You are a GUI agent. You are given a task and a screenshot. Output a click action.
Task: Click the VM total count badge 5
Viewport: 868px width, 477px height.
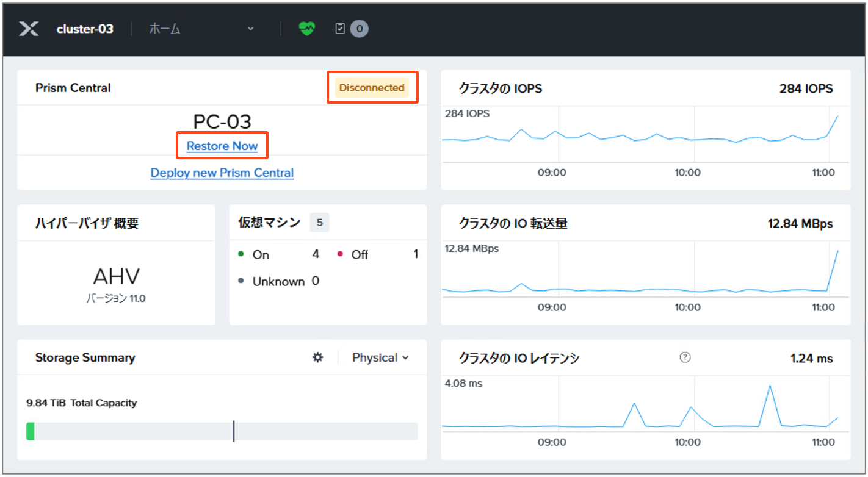pyautogui.click(x=319, y=223)
